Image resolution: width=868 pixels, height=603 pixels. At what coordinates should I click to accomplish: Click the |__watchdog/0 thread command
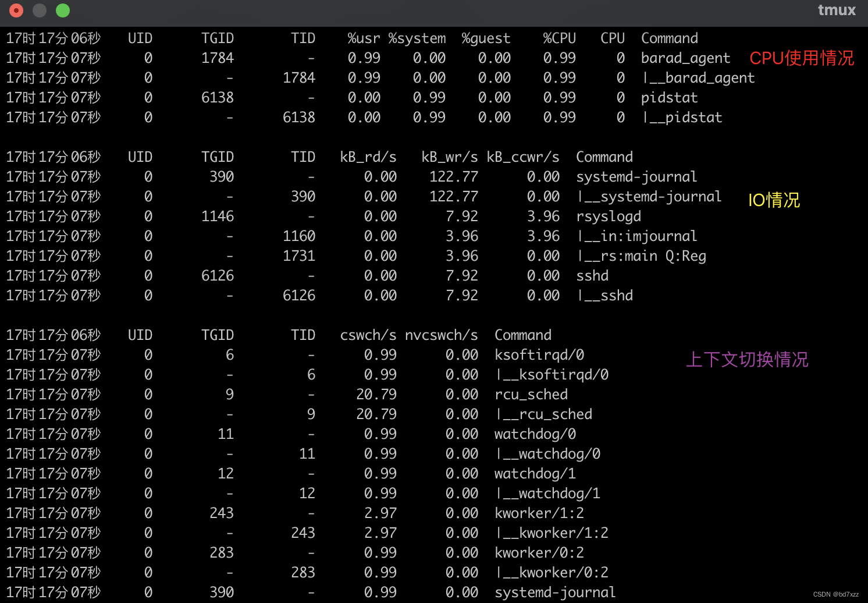(548, 454)
